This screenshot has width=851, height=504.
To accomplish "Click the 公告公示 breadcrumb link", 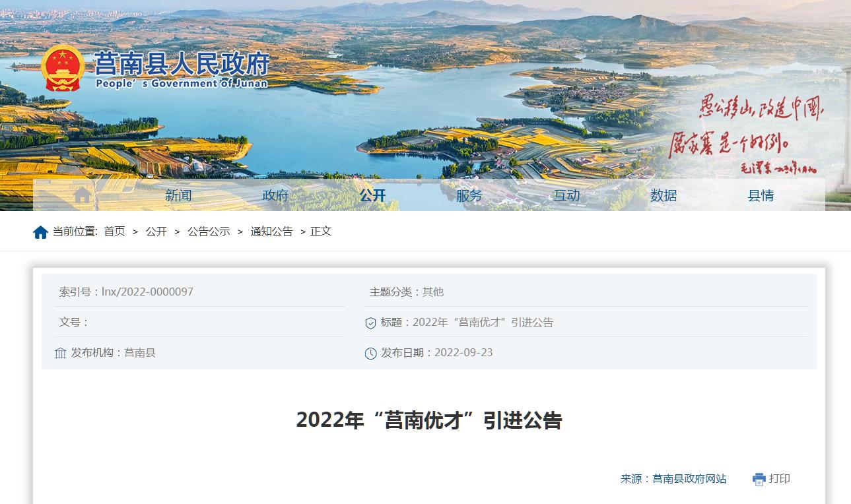I will coord(209,232).
